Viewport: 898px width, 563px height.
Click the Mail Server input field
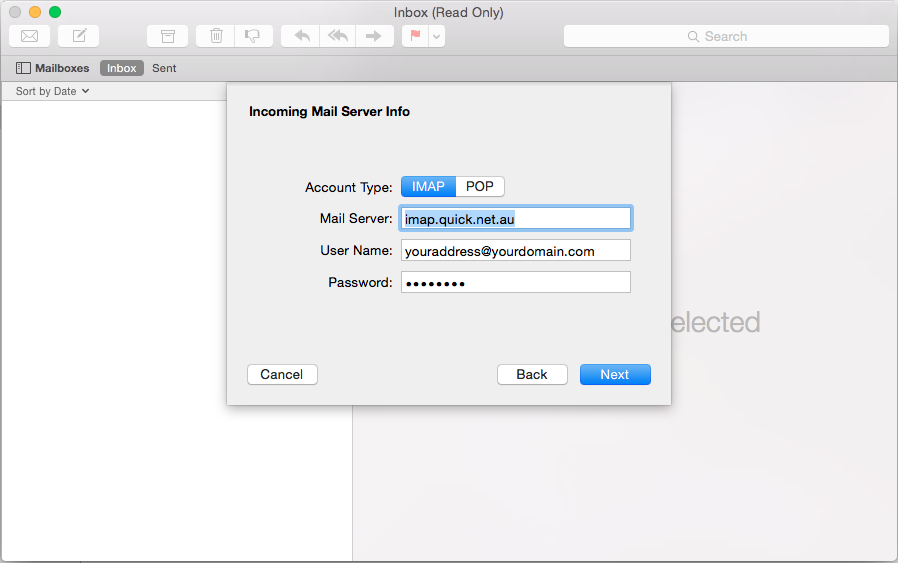(x=516, y=218)
